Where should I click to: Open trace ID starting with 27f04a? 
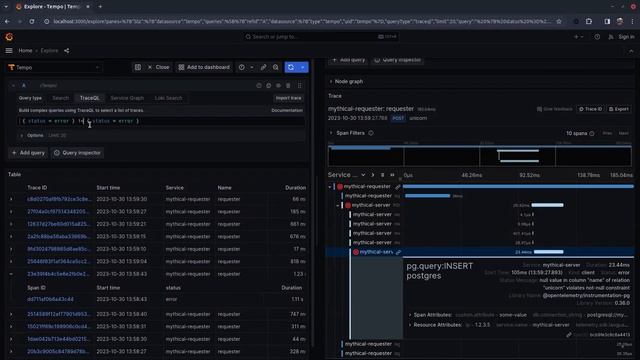tap(58, 211)
